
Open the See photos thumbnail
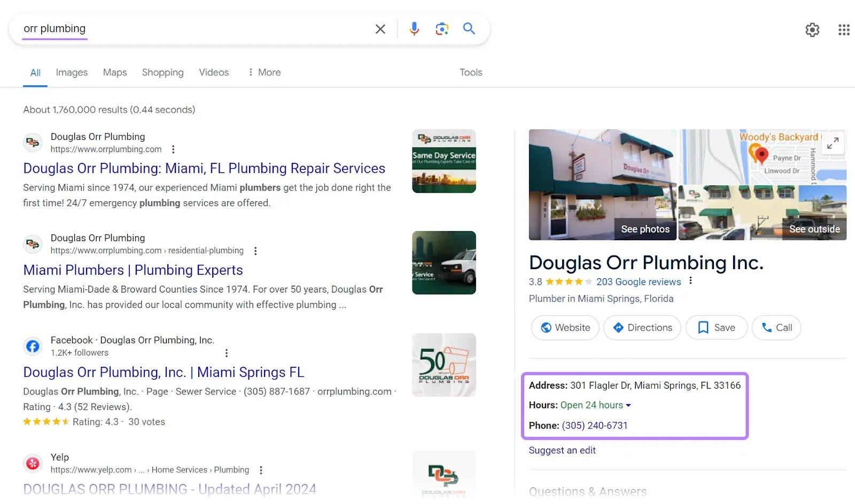(x=644, y=229)
